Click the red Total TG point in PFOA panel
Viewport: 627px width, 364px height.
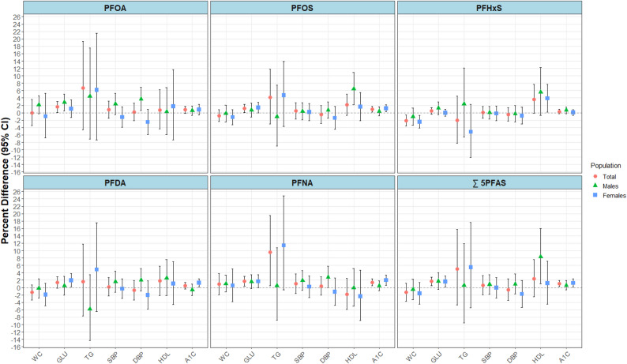(83, 88)
